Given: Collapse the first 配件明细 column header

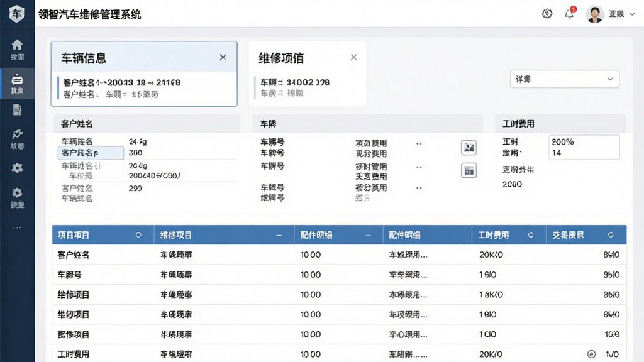Looking at the screenshot, I should point(368,235).
